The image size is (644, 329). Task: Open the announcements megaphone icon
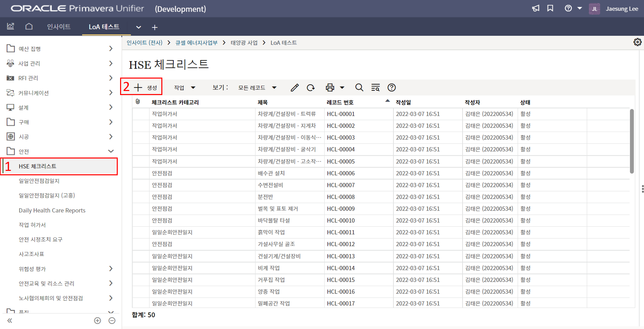click(536, 8)
